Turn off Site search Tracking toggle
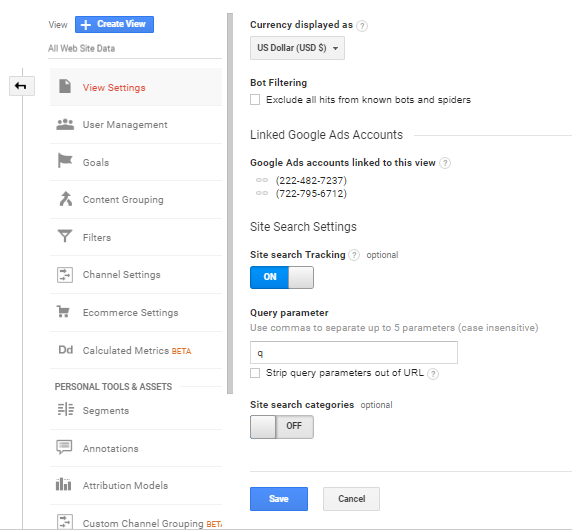This screenshot has width=572, height=530. (x=282, y=277)
